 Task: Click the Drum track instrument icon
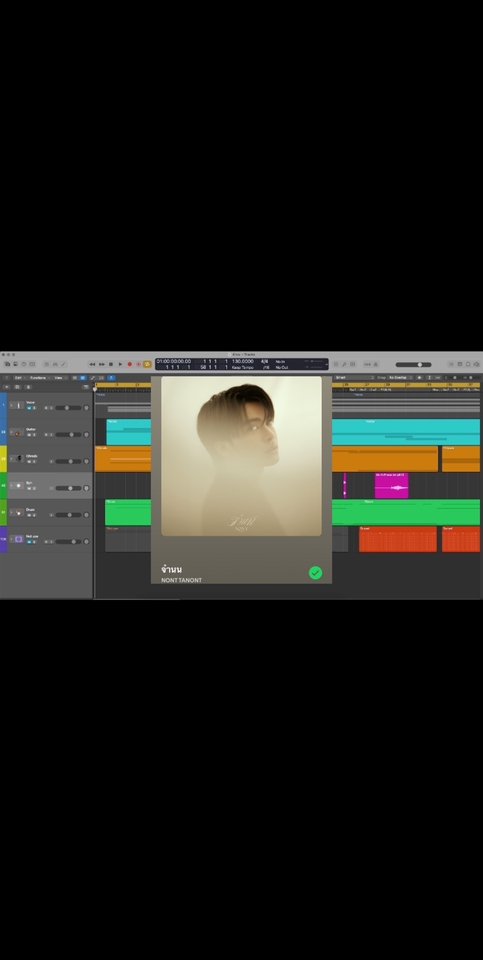coord(19,512)
